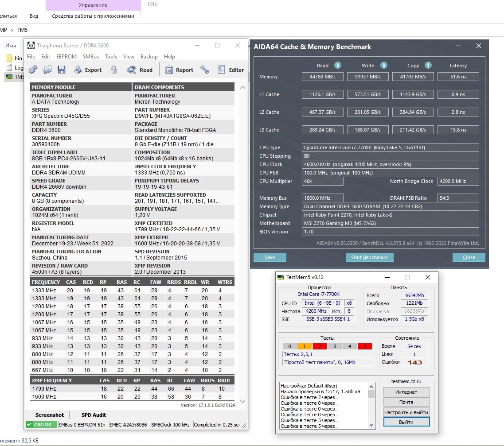
Task: Select the TM5 memory icon file in Explorer
Action: click(9, 77)
